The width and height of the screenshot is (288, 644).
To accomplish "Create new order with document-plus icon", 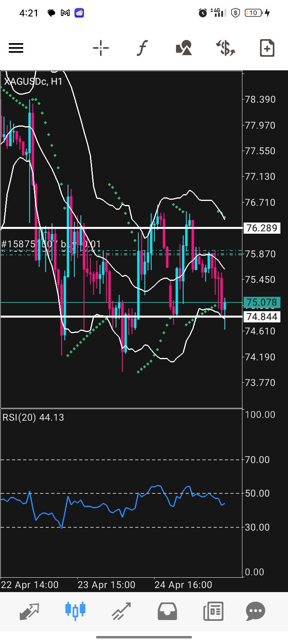I will click(267, 48).
